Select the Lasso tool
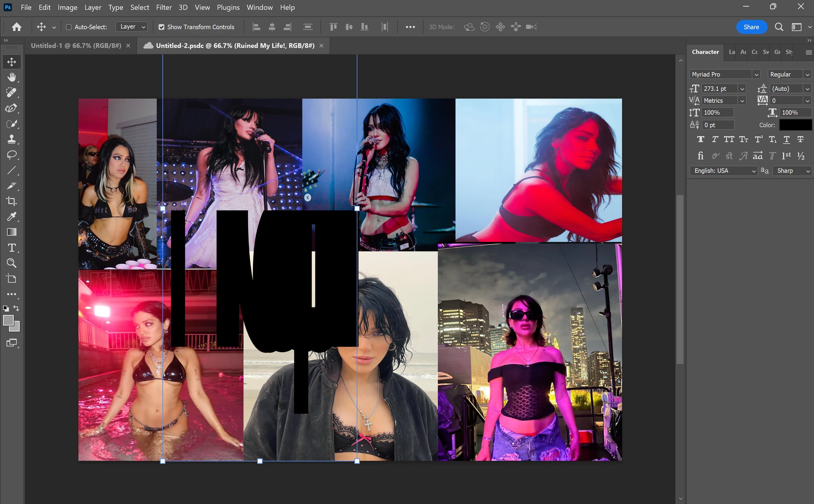The image size is (814, 504). click(12, 155)
